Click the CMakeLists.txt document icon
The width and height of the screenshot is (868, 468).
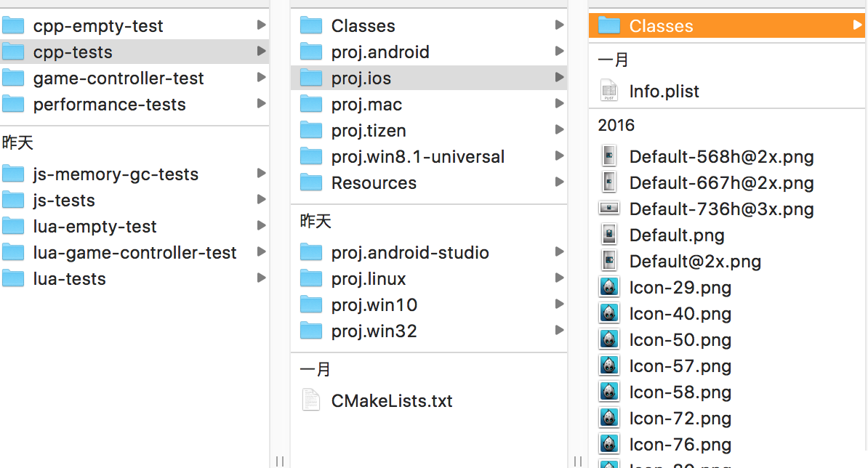(x=310, y=400)
